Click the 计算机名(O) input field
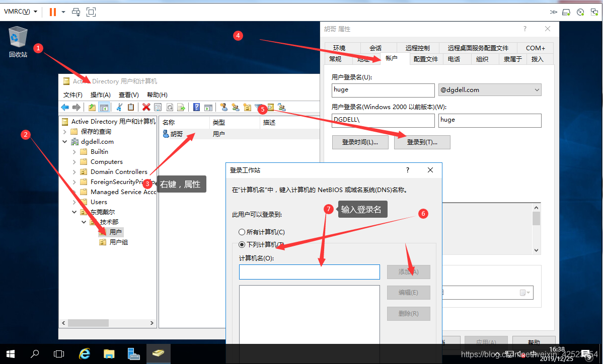603x364 pixels. click(x=310, y=272)
